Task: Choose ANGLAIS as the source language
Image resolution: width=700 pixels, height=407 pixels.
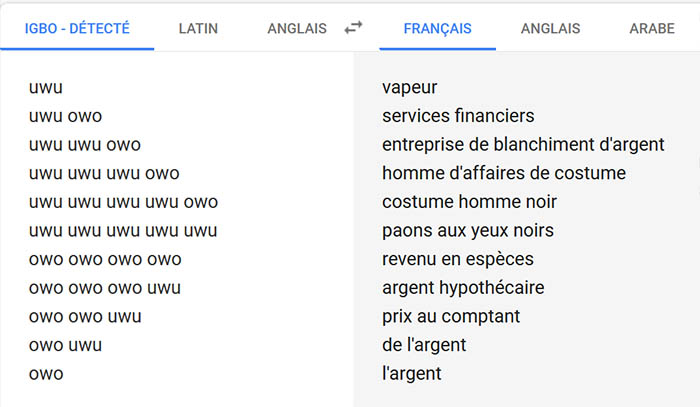Action: pyautogui.click(x=297, y=28)
